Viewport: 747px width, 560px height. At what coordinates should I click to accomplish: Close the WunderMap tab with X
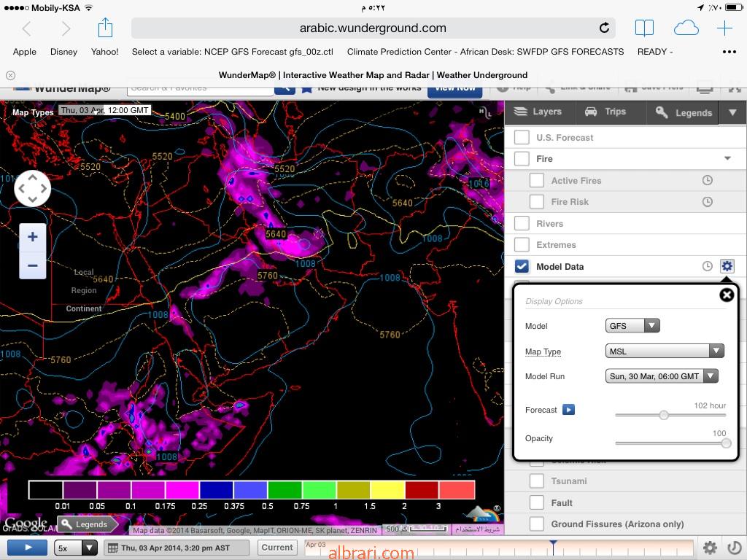10,75
